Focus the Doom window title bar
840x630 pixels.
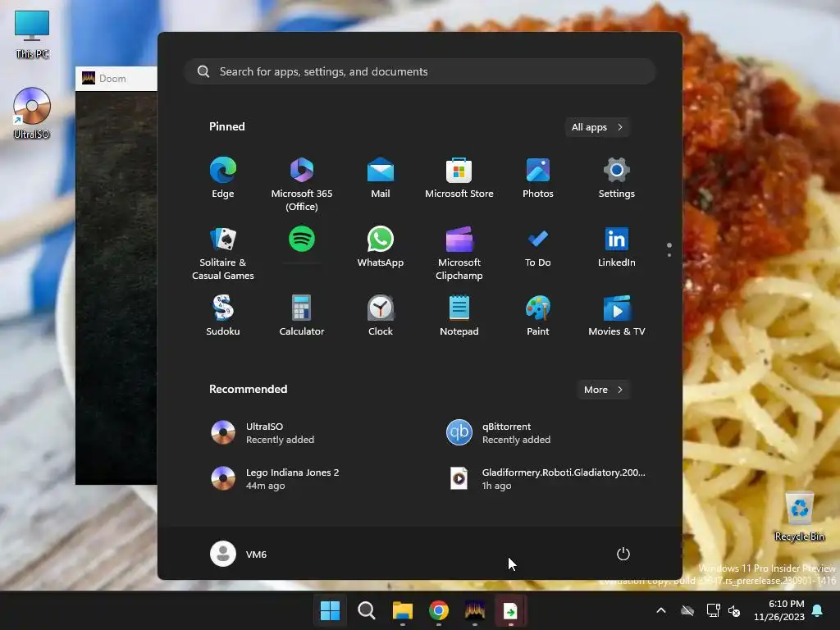coord(116,78)
